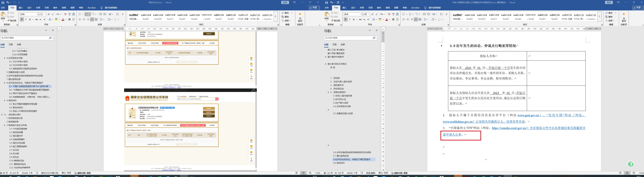Screen dimensions: 644x177
Task: Click 共享 Share button in 投标文件 window
Action: pyautogui.click(x=314, y=8)
